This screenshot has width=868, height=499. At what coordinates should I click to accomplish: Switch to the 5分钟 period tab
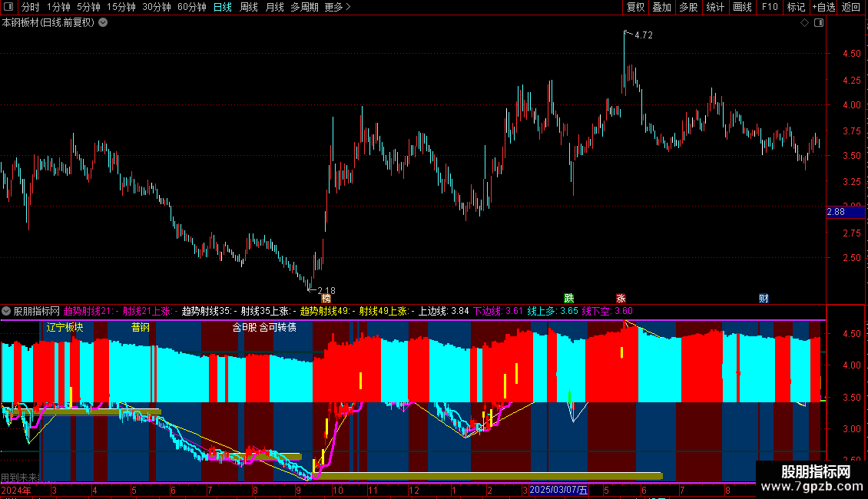coord(88,7)
